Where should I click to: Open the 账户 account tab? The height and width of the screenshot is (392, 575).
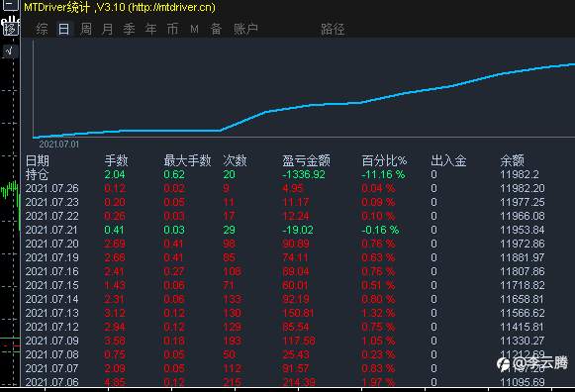point(245,29)
